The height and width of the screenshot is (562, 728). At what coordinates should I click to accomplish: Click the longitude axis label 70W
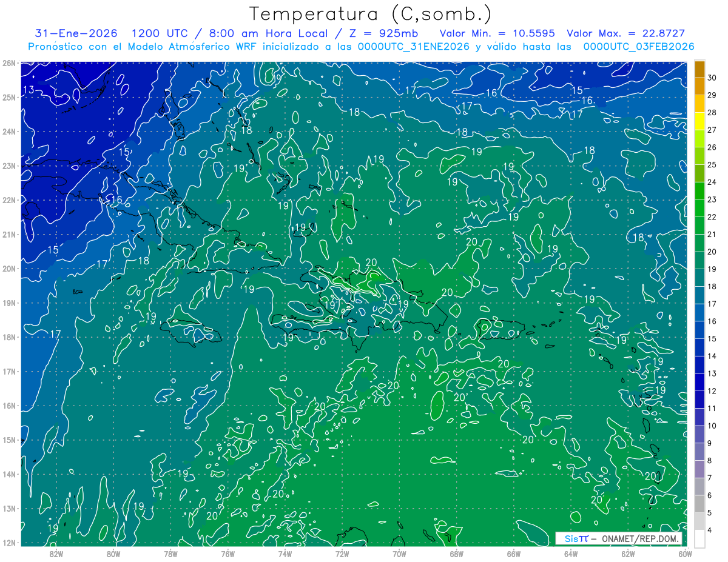pyautogui.click(x=399, y=554)
